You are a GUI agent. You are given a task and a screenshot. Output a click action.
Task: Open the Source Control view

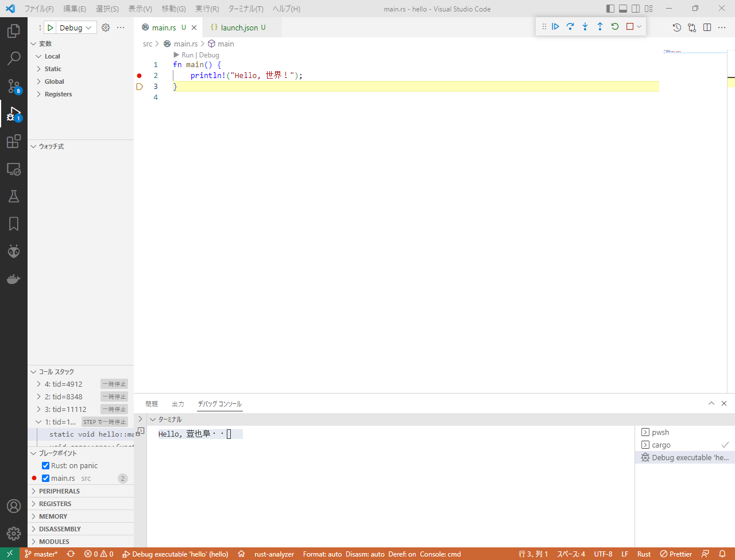tap(14, 86)
